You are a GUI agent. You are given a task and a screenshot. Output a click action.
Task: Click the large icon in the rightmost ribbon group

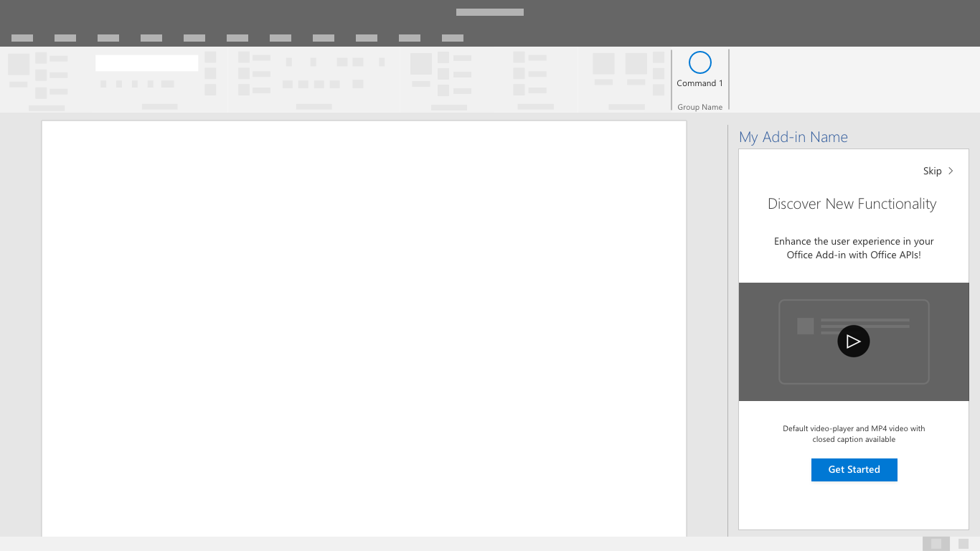click(x=605, y=64)
